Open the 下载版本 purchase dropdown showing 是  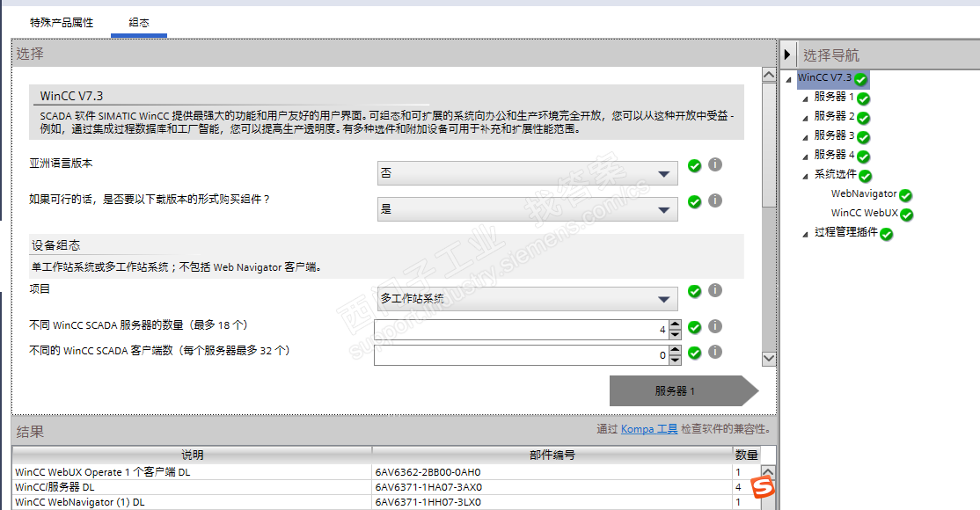(528, 209)
